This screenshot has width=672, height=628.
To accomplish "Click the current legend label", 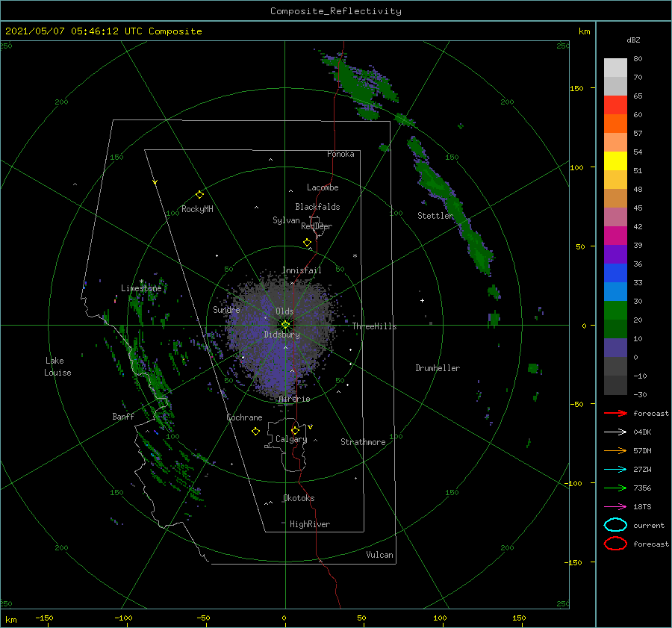I will tap(649, 525).
